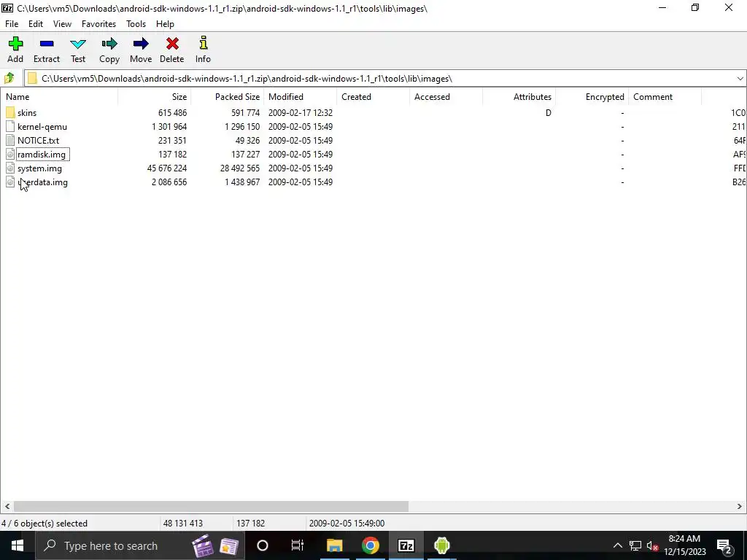Image resolution: width=747 pixels, height=560 pixels.
Task: Click the taskbar clock showing 8:24 AM
Action: [x=684, y=545]
